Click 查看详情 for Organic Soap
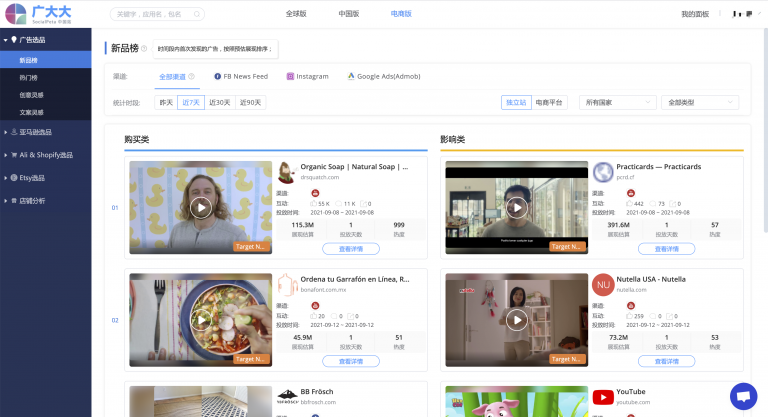This screenshot has height=417, width=768. click(351, 249)
